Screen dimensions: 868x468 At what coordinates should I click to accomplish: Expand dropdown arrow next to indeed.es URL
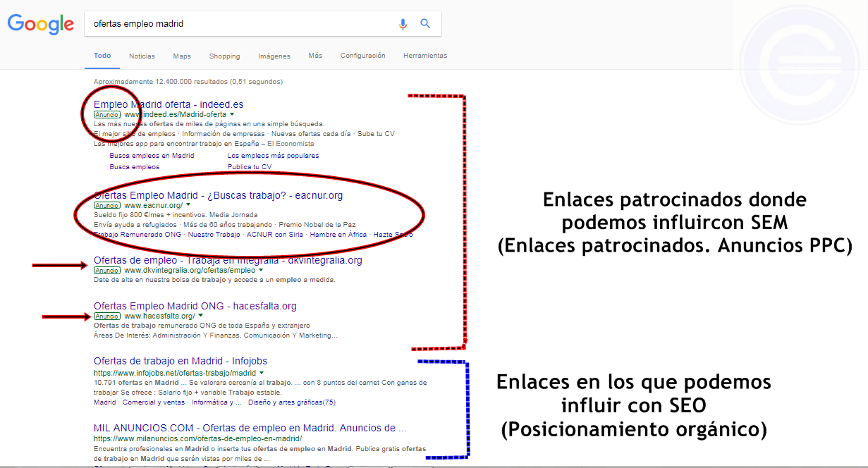tap(232, 114)
